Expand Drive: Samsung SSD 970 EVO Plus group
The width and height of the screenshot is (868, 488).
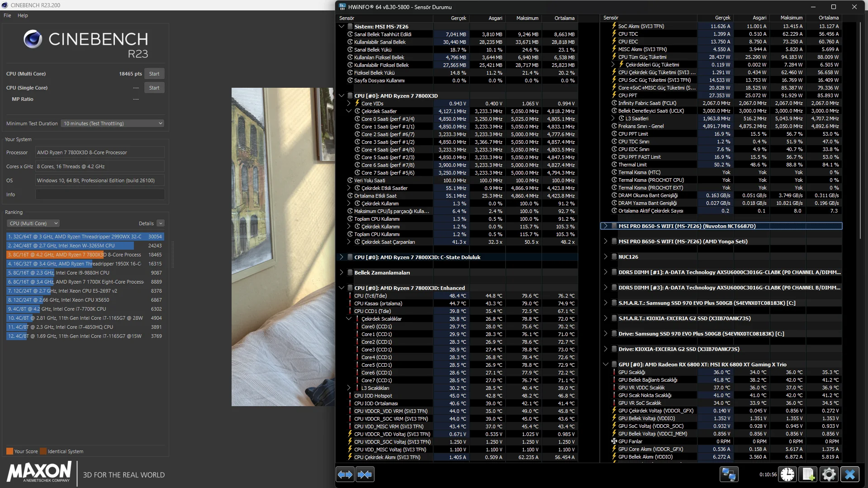click(x=606, y=334)
